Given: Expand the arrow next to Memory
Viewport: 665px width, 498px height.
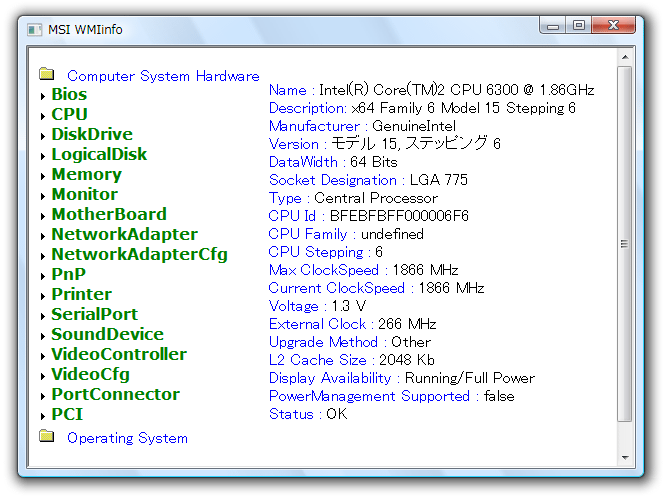Looking at the screenshot, I should 43,176.
